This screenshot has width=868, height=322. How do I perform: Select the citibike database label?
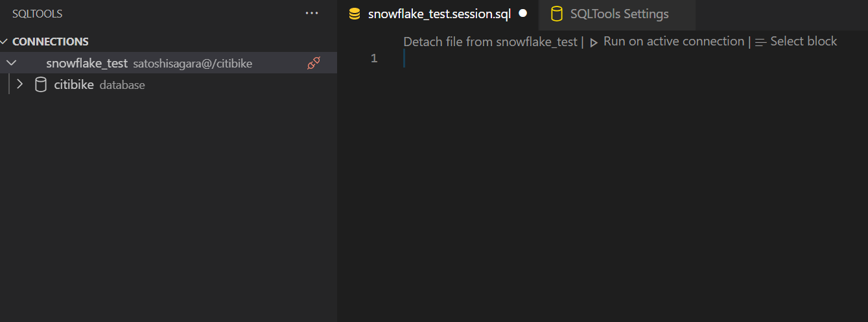coord(74,85)
